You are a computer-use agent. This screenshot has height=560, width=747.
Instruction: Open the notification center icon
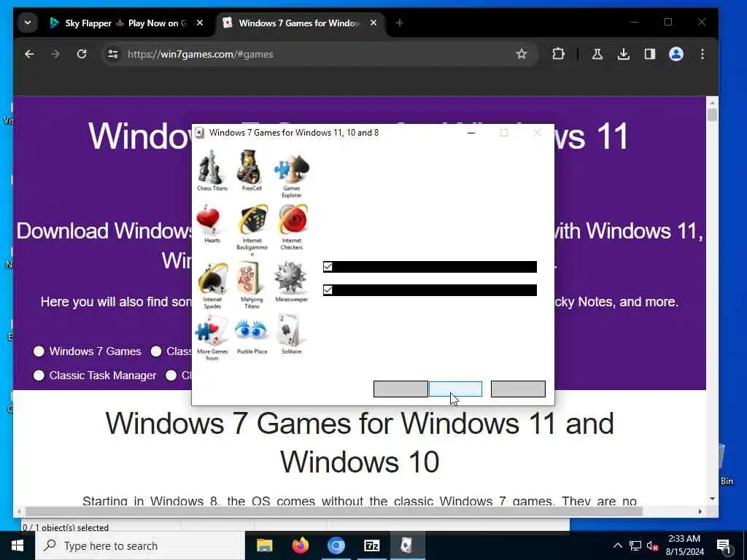point(724,546)
